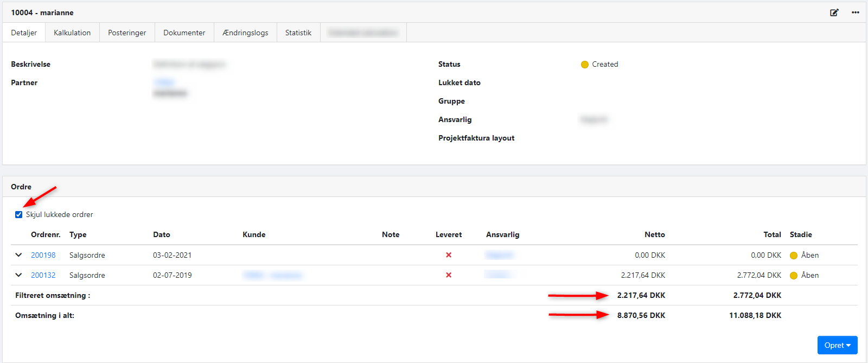The image size is (868, 363).
Task: Click red X delivered icon for order 200132
Action: (x=449, y=275)
